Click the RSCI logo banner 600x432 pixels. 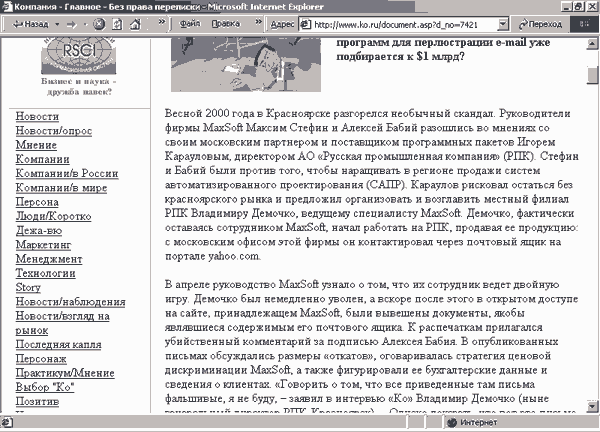78,56
